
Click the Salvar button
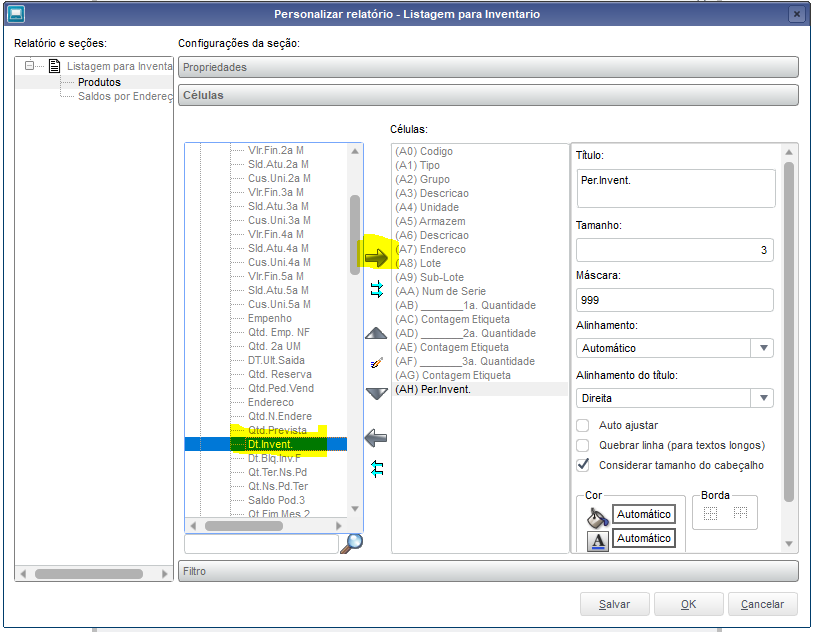pos(614,604)
